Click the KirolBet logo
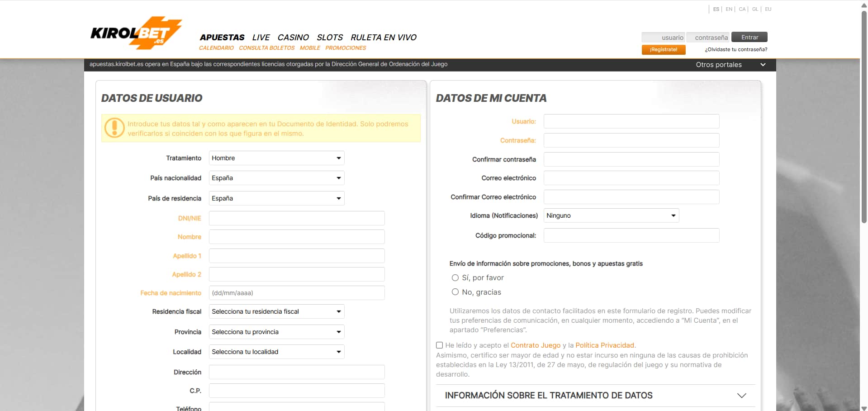This screenshot has height=411, width=868. (136, 33)
